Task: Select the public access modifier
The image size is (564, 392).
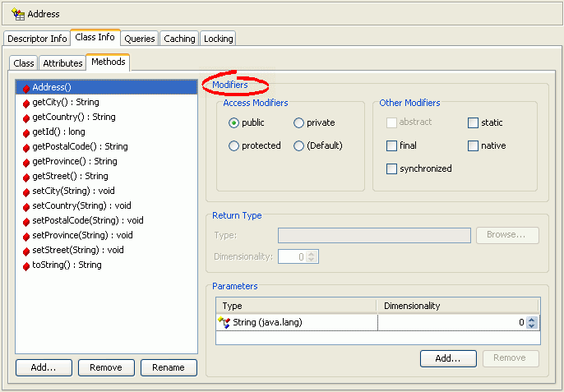Action: 233,123
